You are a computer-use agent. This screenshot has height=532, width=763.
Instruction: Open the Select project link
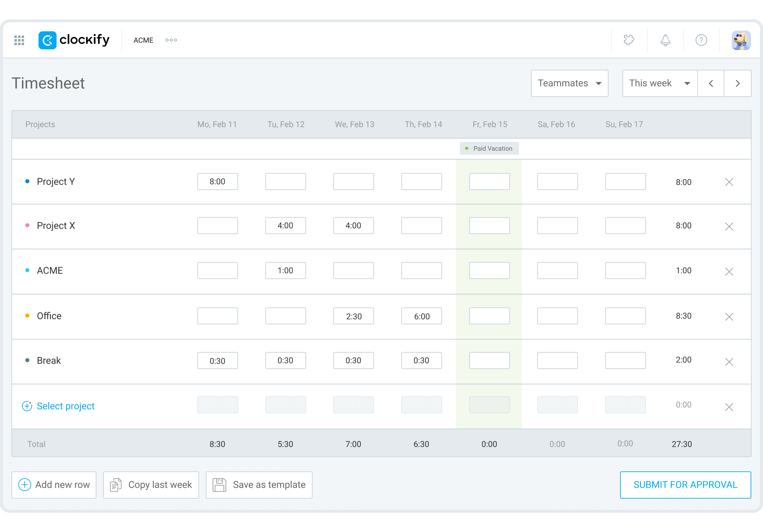(x=66, y=406)
